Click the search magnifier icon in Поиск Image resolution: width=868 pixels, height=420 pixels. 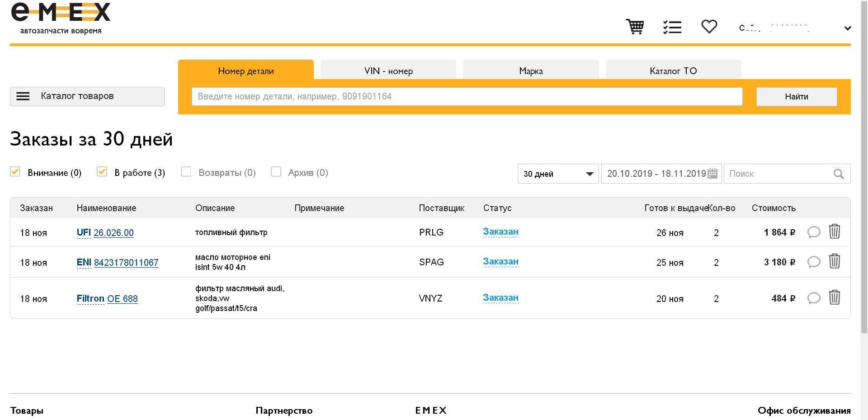(839, 174)
